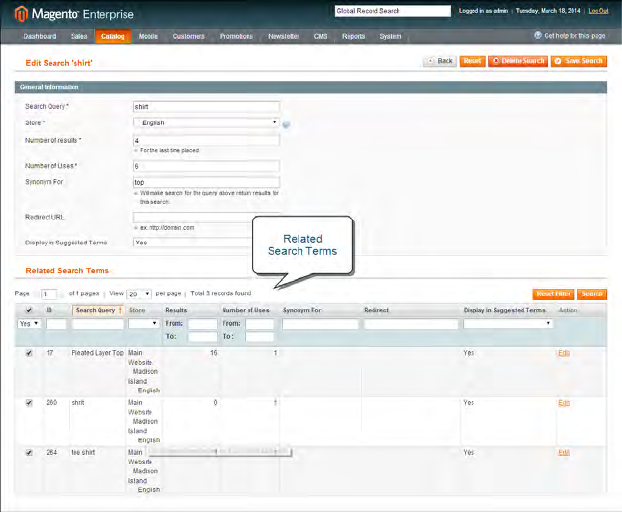Click the page number input field
The image size is (622, 512).
coord(49,294)
